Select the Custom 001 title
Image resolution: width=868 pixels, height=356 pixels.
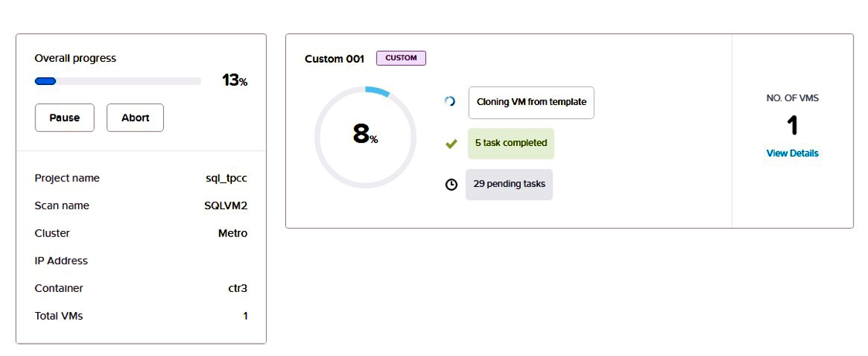(x=335, y=59)
